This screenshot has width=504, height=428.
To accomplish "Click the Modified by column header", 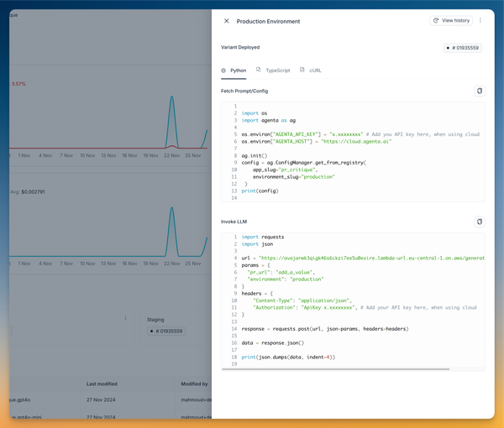I will tap(194, 384).
